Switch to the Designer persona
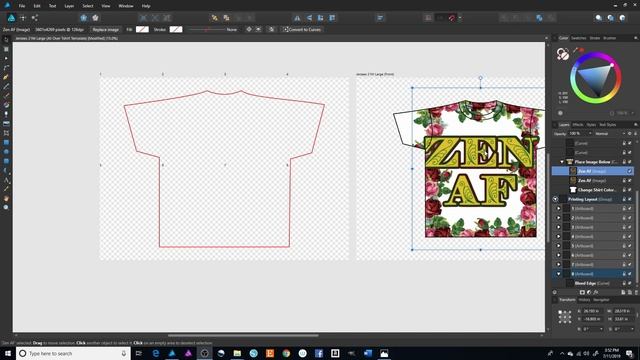 [x=11, y=18]
